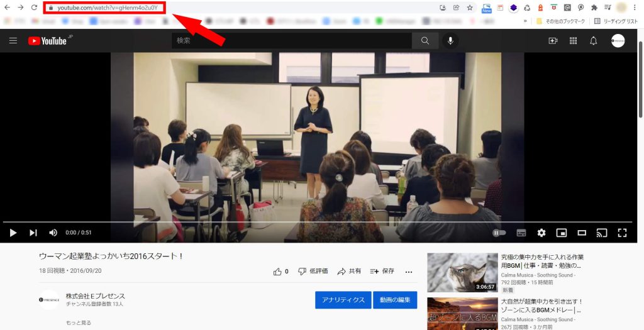Open player settings gear

[x=541, y=233]
